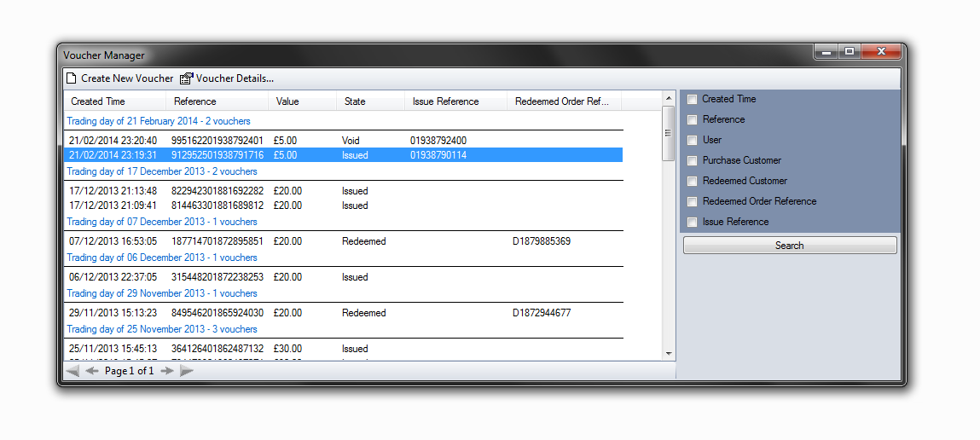Go to the last page arrow
Image resolution: width=980 pixels, height=440 pixels.
tap(187, 371)
